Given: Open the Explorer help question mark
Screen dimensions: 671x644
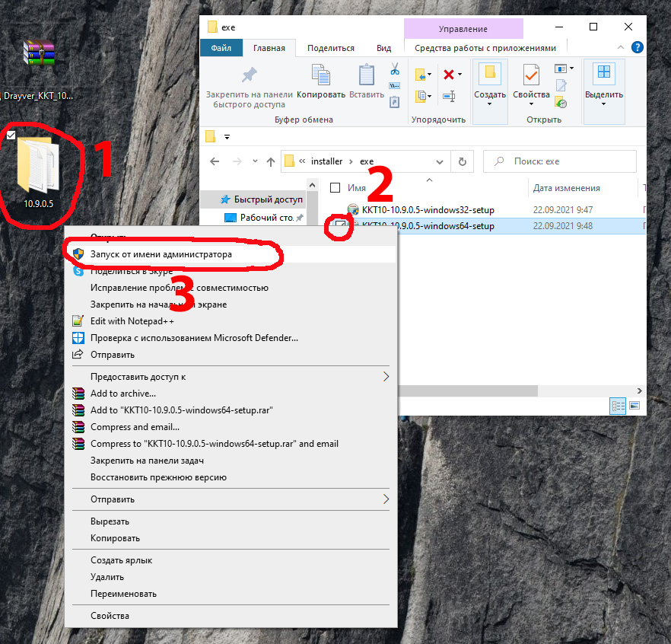Looking at the screenshot, I should pyautogui.click(x=638, y=48).
